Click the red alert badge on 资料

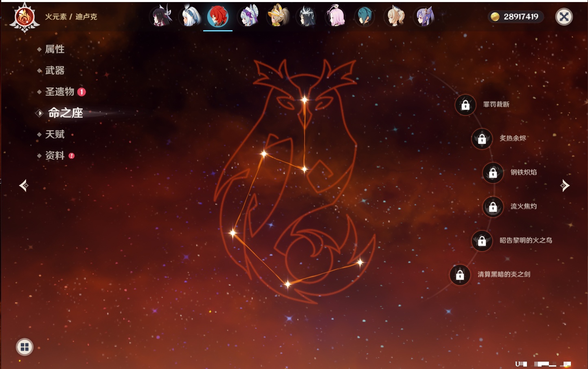(x=72, y=155)
